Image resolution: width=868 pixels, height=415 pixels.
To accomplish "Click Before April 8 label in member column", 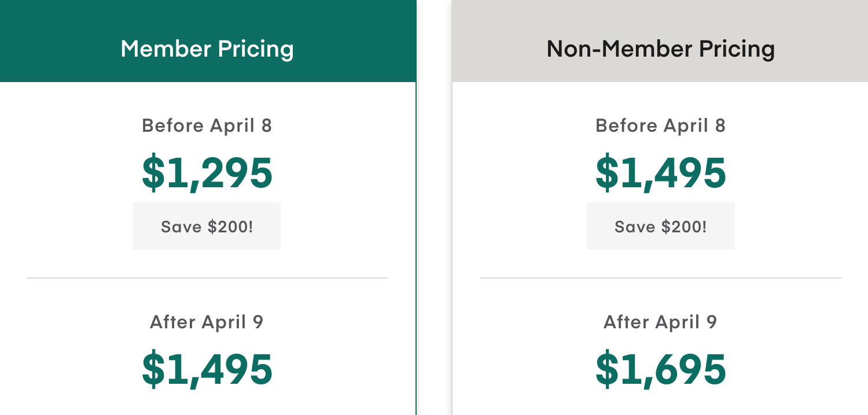I will 207,125.
